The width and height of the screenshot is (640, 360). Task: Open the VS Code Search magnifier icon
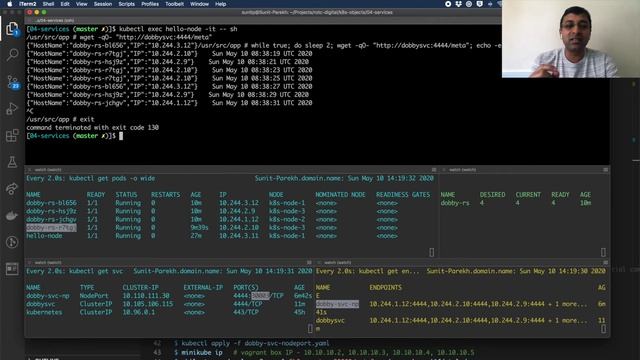12,54
